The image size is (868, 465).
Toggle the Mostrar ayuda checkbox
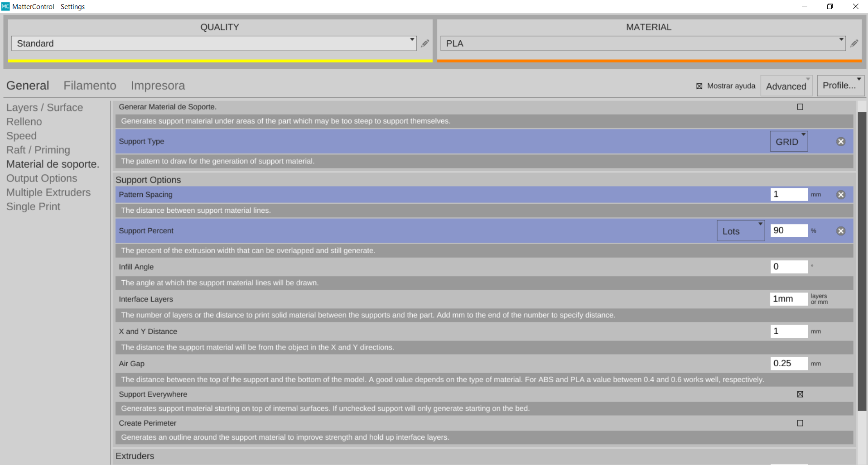[699, 86]
